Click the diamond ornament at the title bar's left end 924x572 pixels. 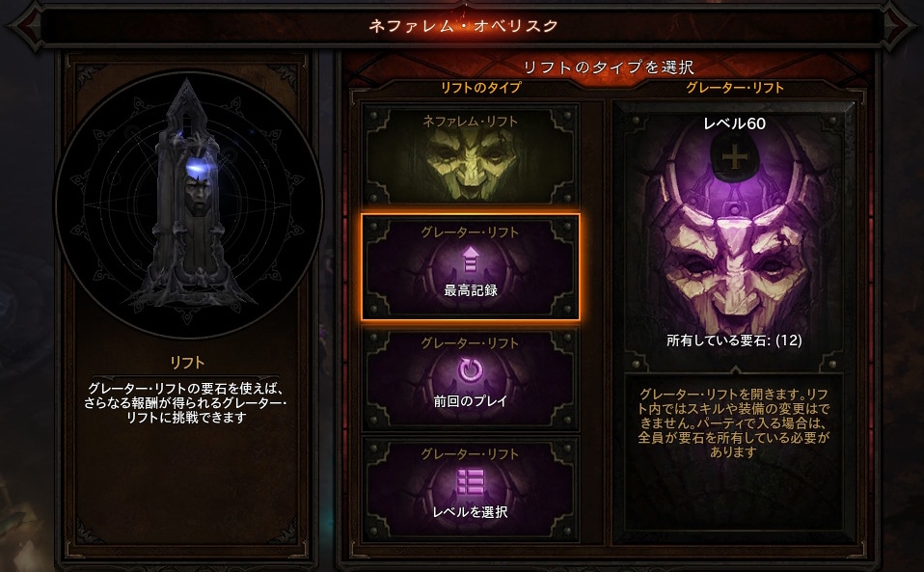click(x=25, y=26)
